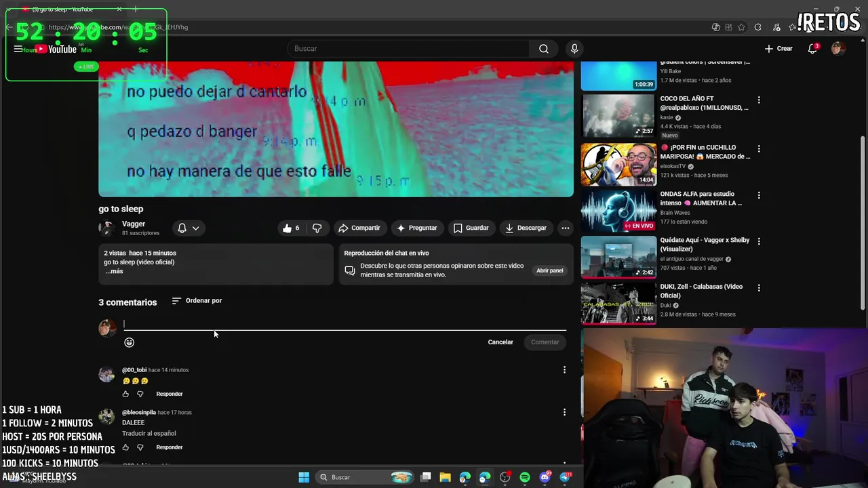
Task: Like the DALEEE comment by @bleosinpila
Action: point(125,447)
